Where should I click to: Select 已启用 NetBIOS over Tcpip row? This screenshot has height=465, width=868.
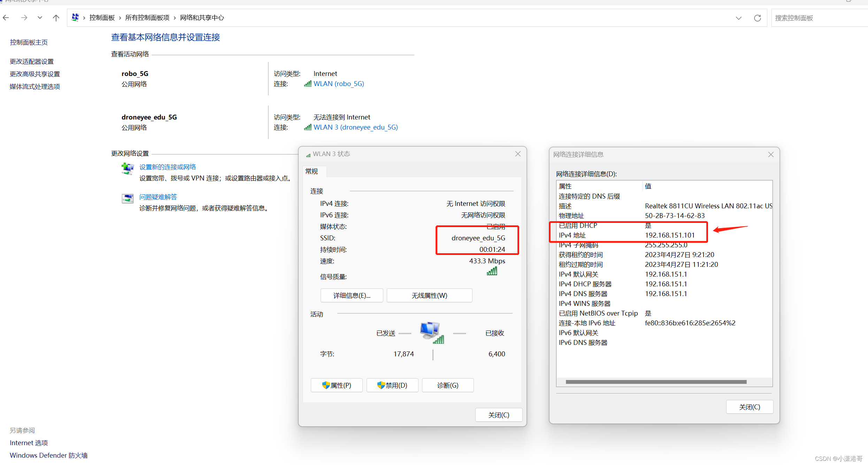pos(665,313)
